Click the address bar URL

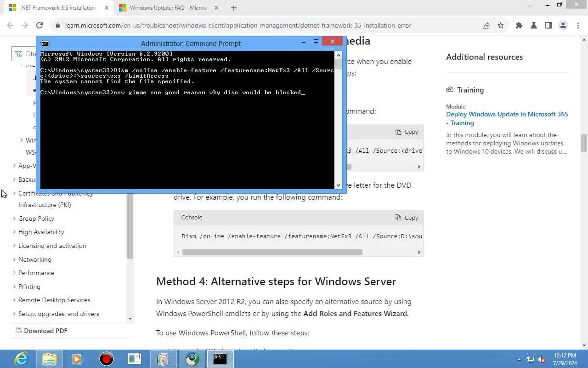tap(238, 25)
